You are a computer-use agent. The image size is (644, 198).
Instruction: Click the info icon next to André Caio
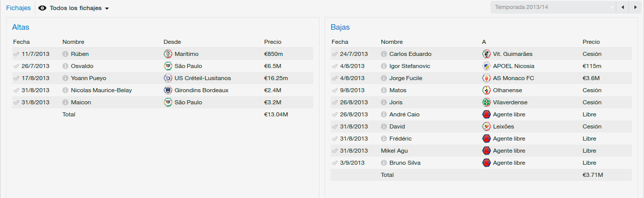[x=384, y=114]
